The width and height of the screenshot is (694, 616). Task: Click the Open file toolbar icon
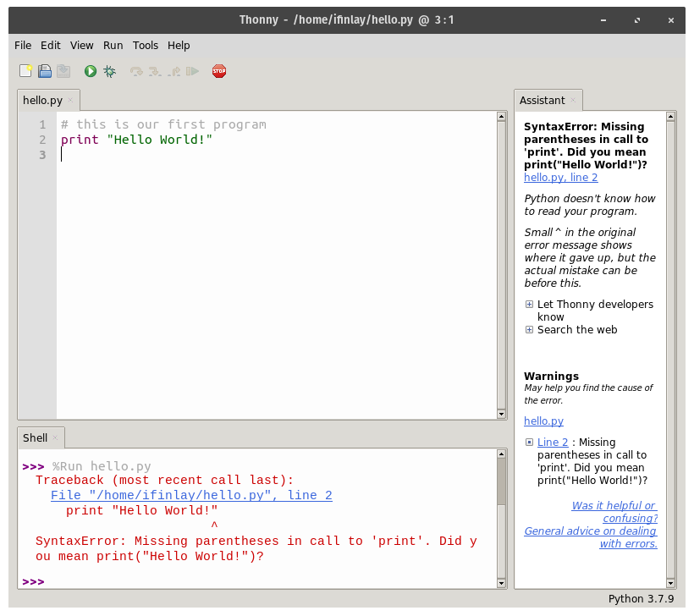[x=45, y=71]
